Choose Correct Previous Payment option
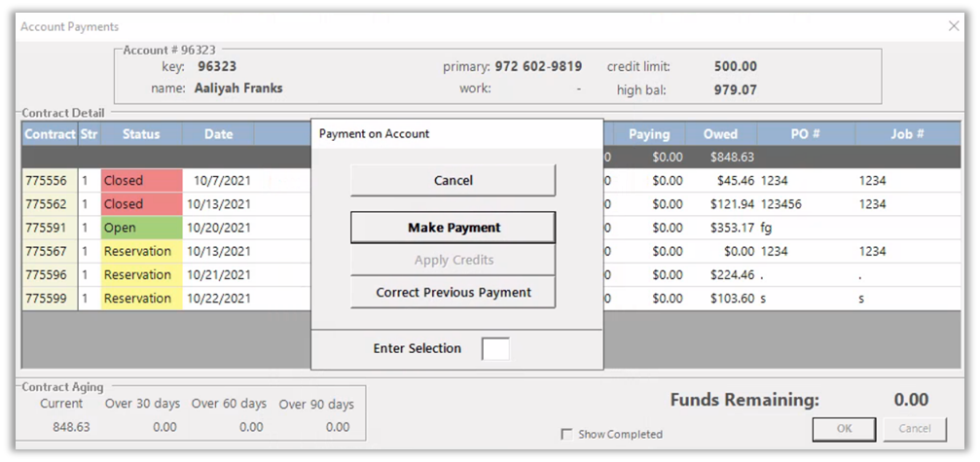This screenshot has width=980, height=462. point(453,293)
